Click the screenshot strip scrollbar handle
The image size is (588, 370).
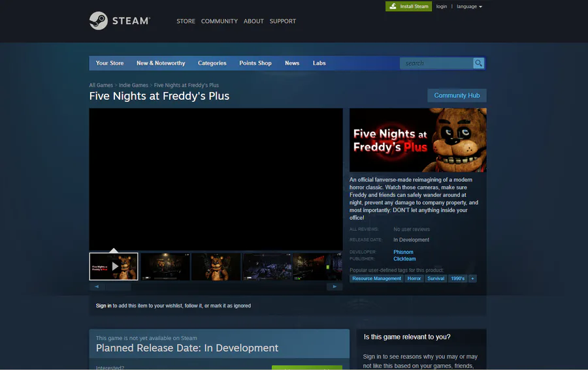(x=118, y=286)
